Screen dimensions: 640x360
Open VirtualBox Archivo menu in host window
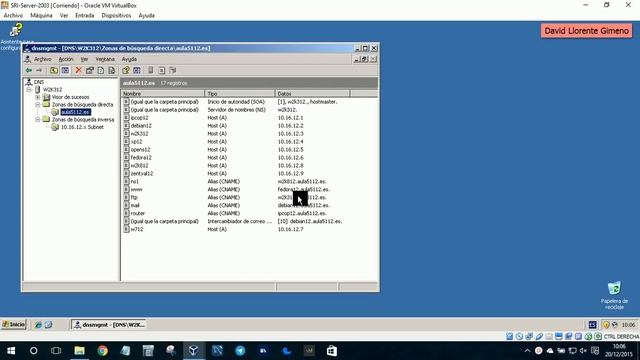13,16
